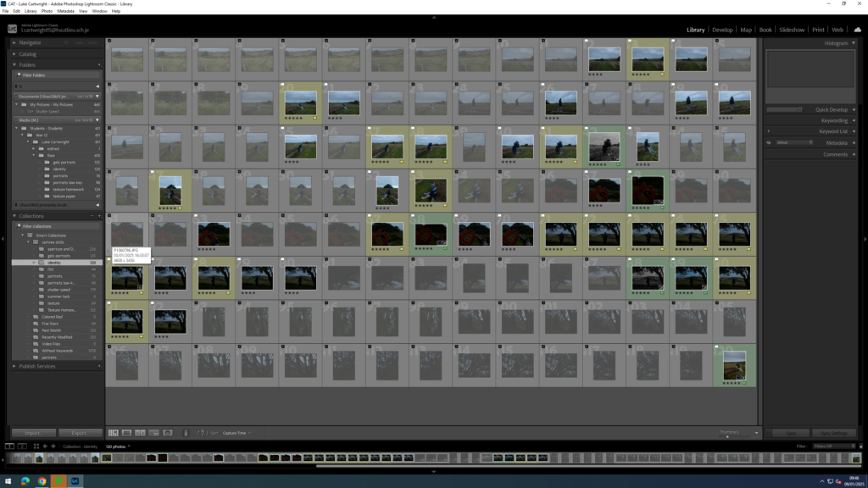Click the Export button
Viewport: 868px width, 488px height.
tap(79, 433)
